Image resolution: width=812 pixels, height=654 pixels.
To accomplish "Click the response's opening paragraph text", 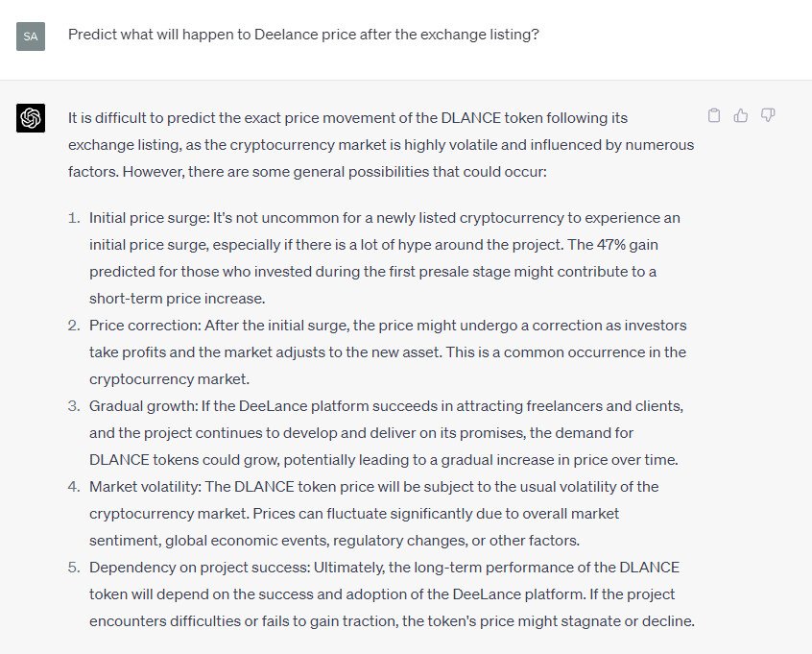I will coord(380,144).
